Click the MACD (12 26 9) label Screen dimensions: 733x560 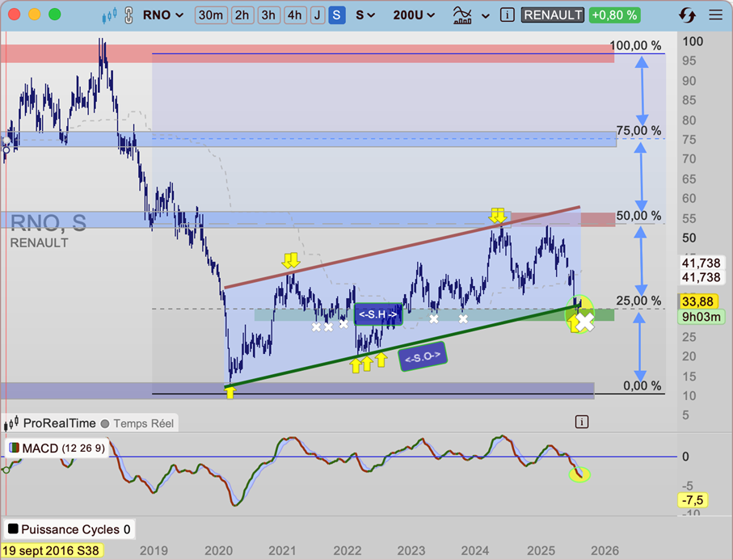63,448
